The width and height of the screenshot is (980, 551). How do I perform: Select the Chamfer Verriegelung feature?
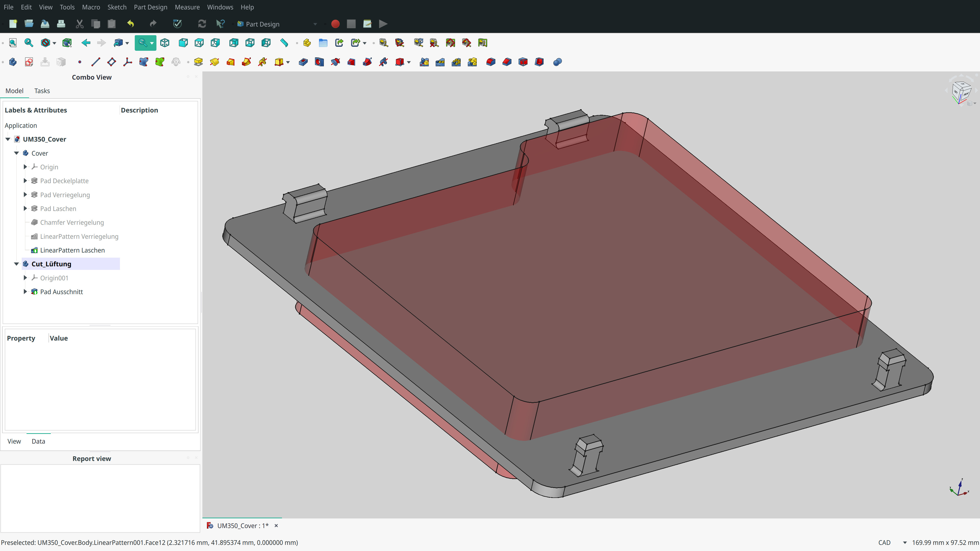point(72,222)
